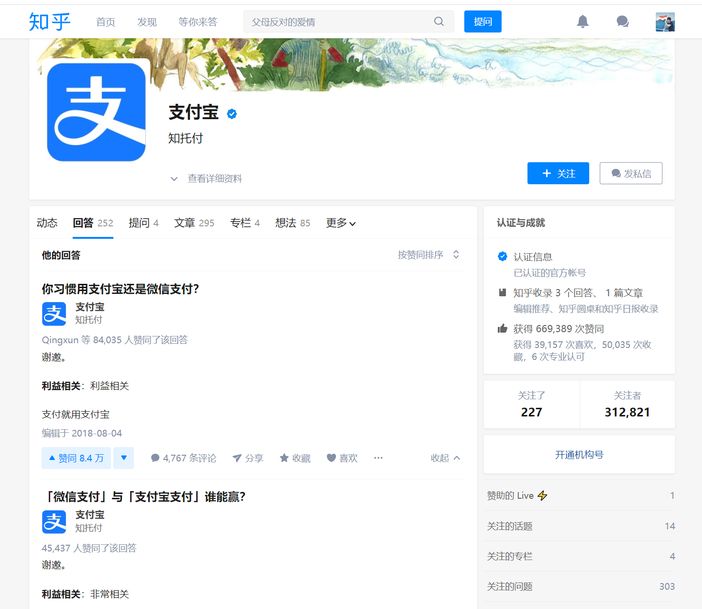This screenshot has width=702, height=609.
Task: Open question 「微信支付」与「支付宝支付」谁能赢?
Action: (144, 497)
